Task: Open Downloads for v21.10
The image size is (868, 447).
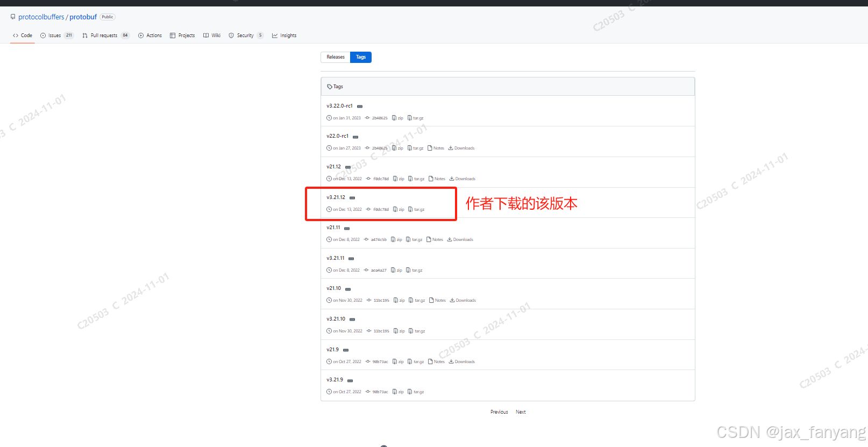Action: 463,300
